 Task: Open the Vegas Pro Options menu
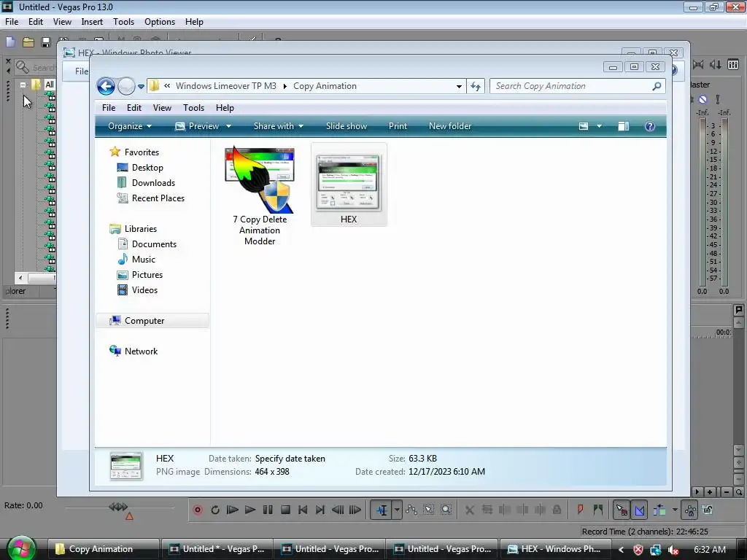[160, 22]
